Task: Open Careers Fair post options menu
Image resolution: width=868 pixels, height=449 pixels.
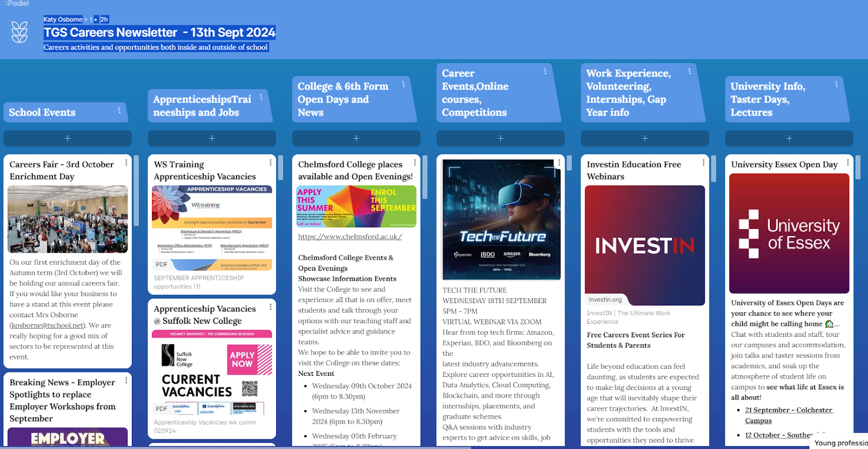Action: point(126,162)
